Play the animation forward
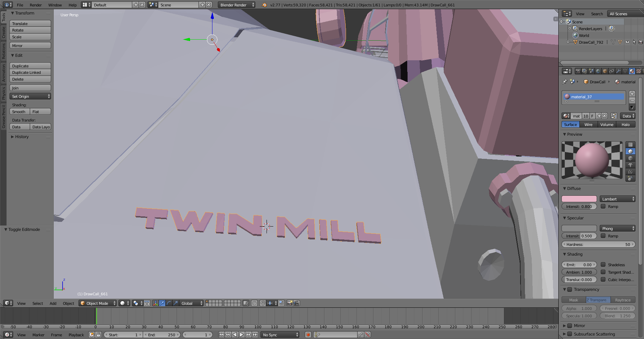The height and width of the screenshot is (339, 644). pyautogui.click(x=241, y=335)
